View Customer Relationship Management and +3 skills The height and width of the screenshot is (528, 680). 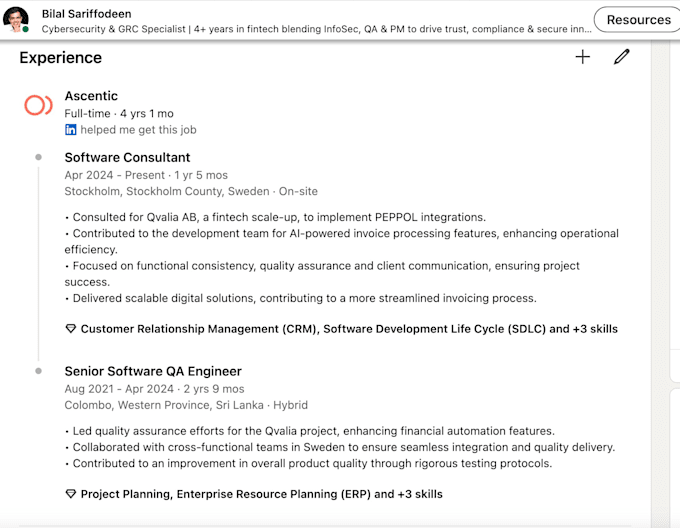tap(349, 329)
